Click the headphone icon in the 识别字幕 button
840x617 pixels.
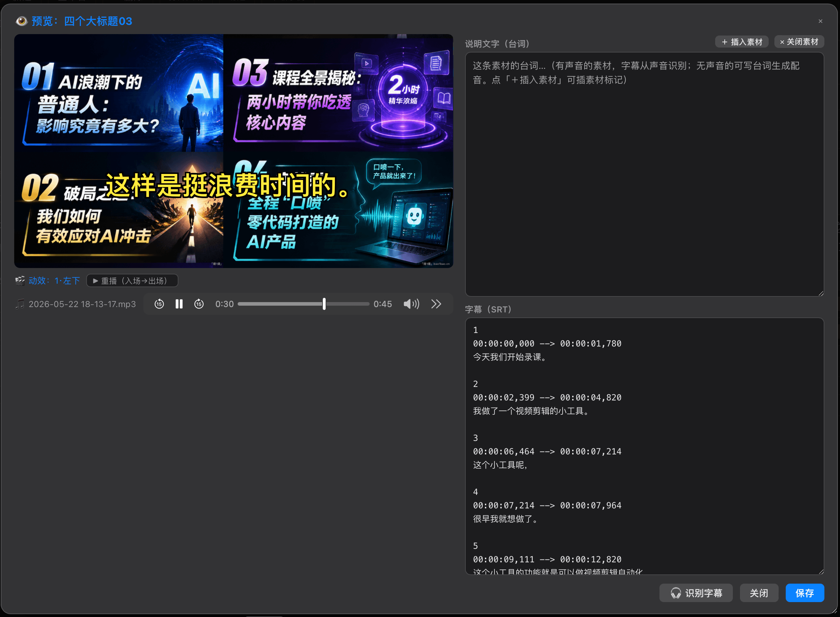click(x=675, y=593)
